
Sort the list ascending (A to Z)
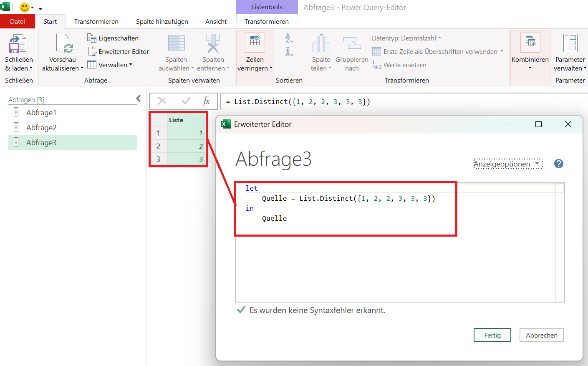tap(289, 38)
